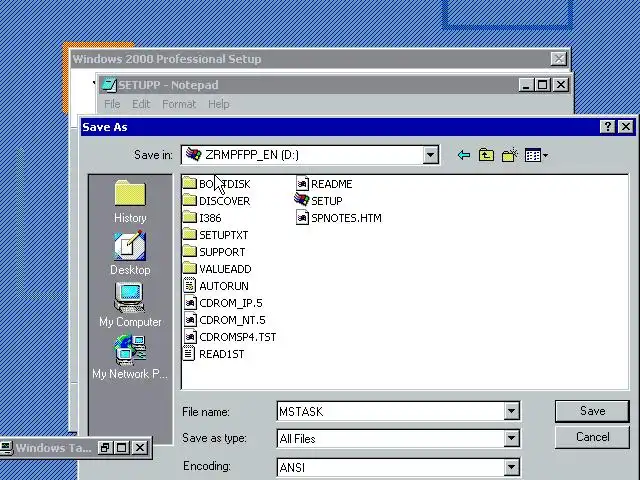This screenshot has height=480, width=640.
Task: Open Notepad File menu
Action: (x=112, y=104)
